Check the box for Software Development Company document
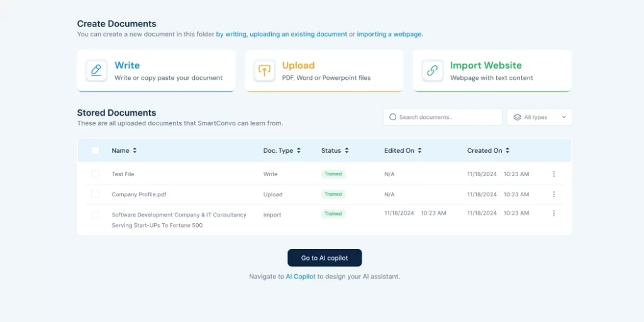The image size is (644, 322). tap(96, 215)
